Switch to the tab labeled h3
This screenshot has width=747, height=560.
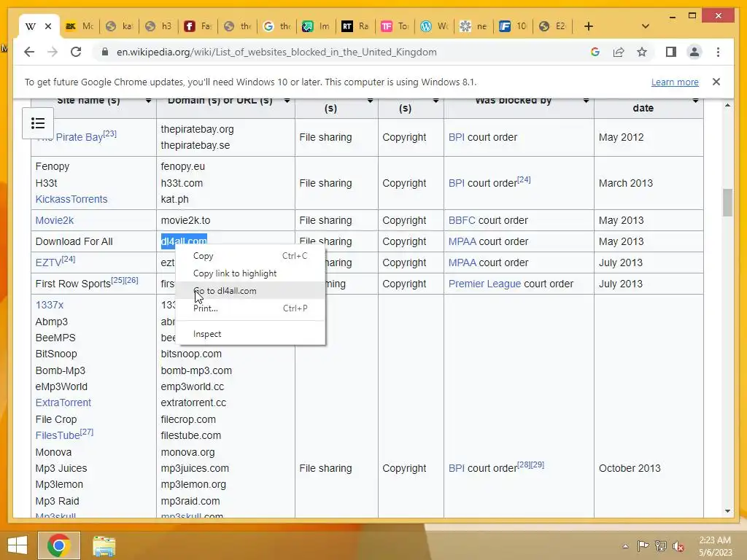tap(158, 26)
